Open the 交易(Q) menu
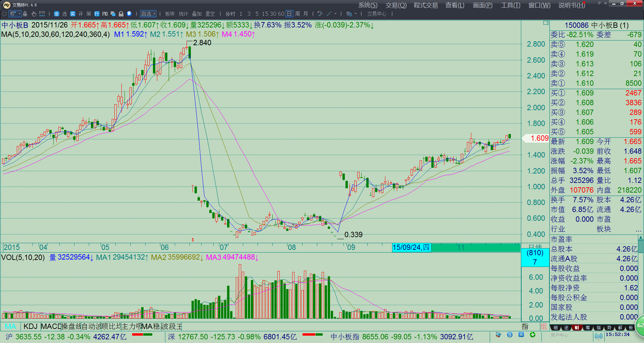Screen dimensions: 644x343 pyautogui.click(x=396, y=5)
